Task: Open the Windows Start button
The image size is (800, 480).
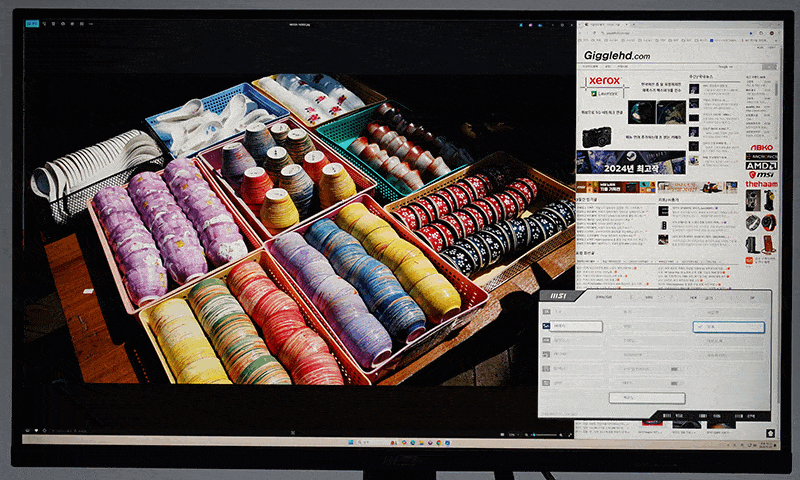Action: 351,442
